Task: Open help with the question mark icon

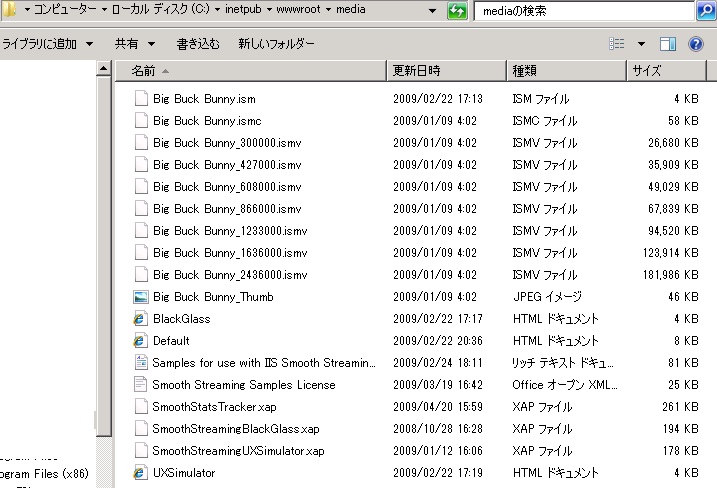Action: [695, 44]
